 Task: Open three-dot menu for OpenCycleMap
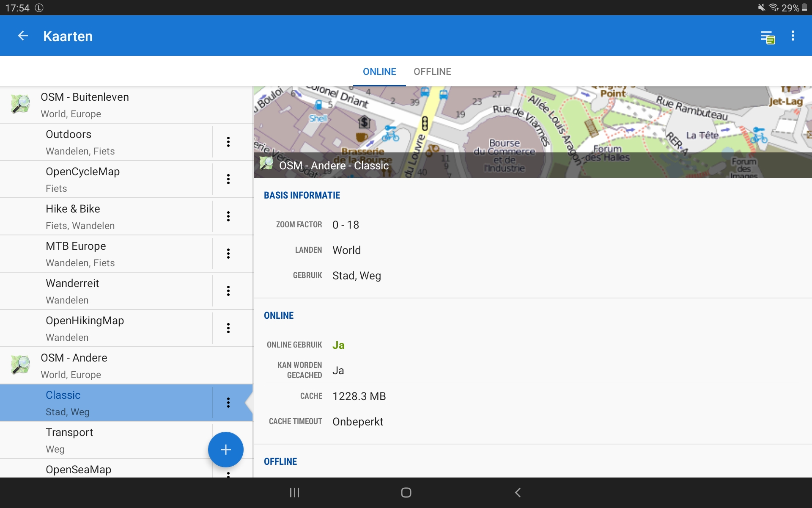[228, 179]
